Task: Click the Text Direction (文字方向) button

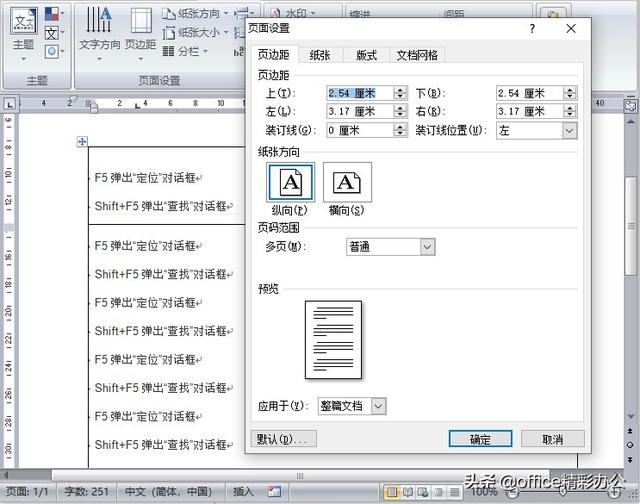Action: [x=99, y=34]
